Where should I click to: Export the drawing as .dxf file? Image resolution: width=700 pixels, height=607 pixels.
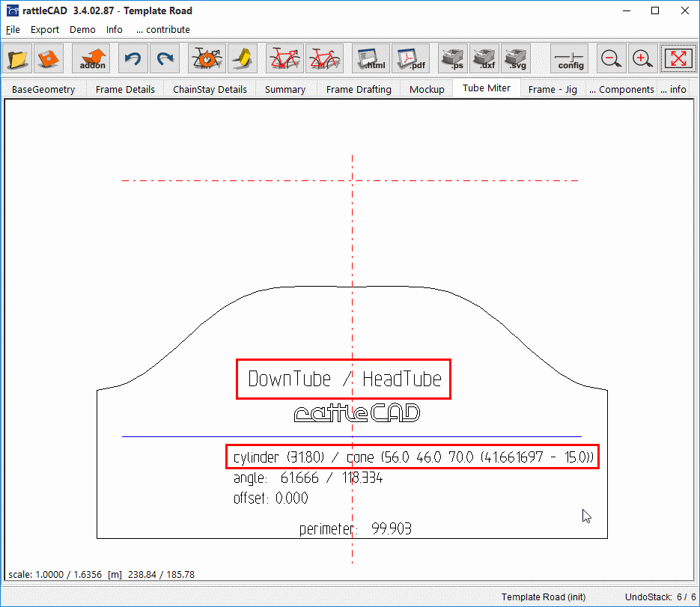(484, 58)
